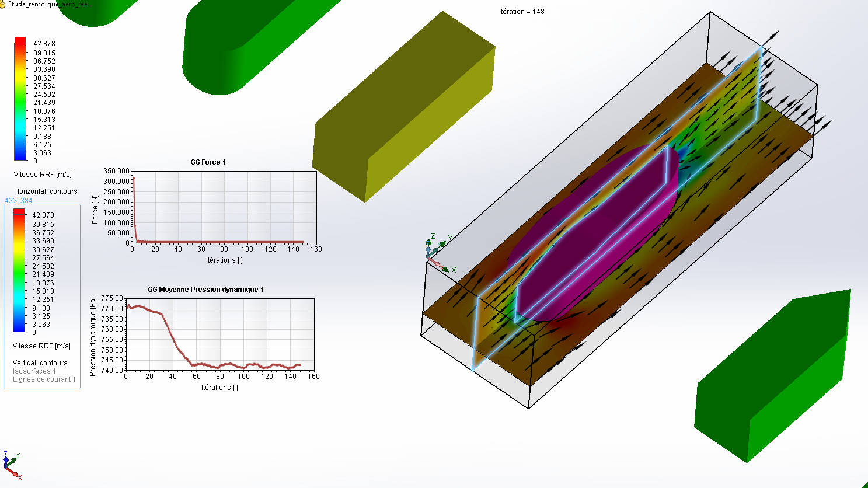This screenshot has width=868, height=488.
Task: Click 21.439 value in the Vertical contours legend
Action: point(43,274)
